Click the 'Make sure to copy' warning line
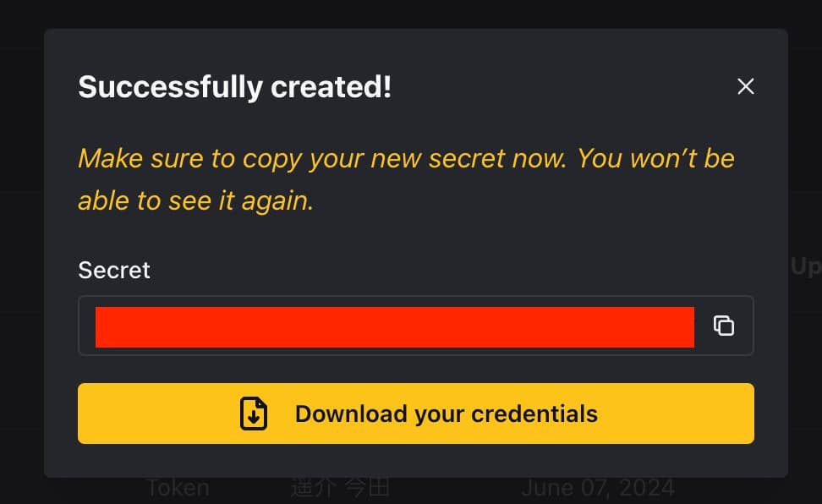 click(406, 158)
